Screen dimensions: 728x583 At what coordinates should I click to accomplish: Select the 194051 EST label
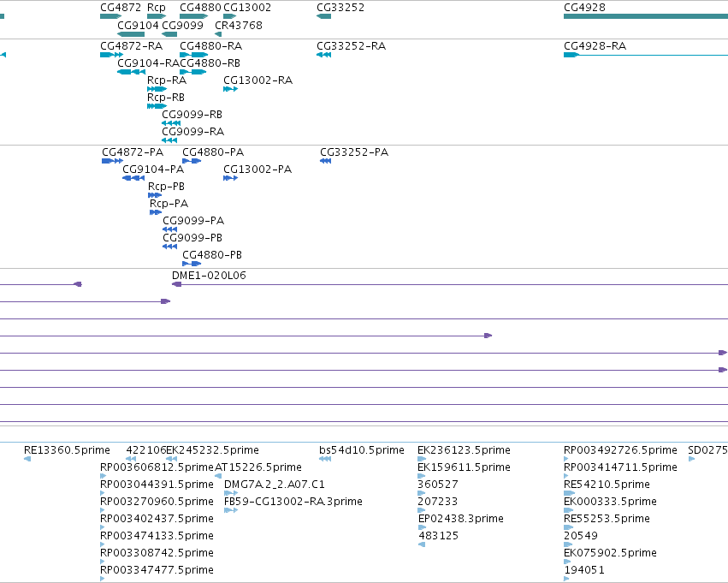coord(584,570)
